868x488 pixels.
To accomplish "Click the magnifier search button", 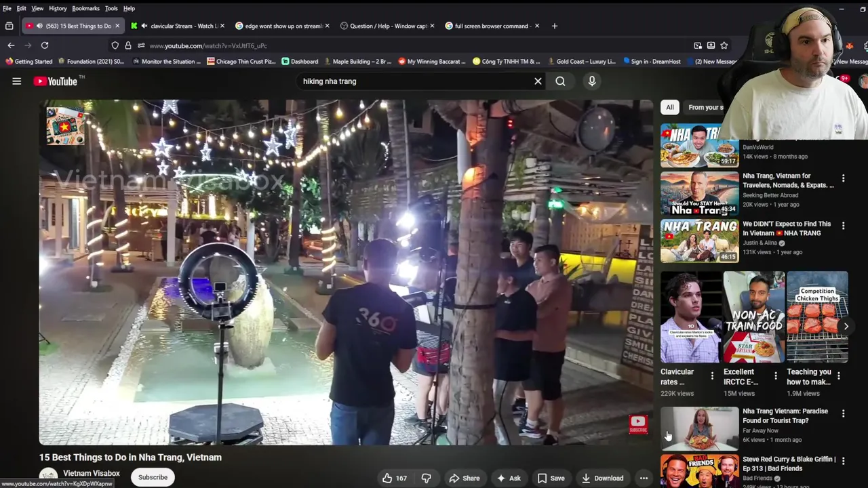I will click(x=560, y=81).
